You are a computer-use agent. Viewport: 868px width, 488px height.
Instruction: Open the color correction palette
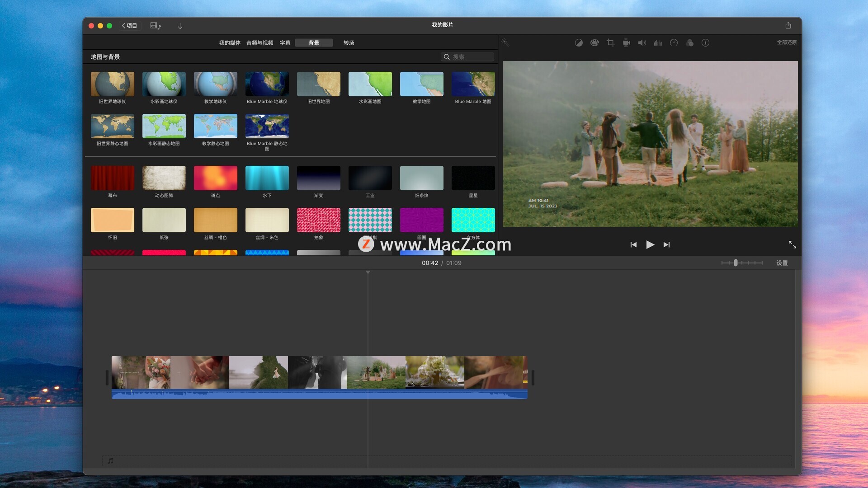pos(594,43)
